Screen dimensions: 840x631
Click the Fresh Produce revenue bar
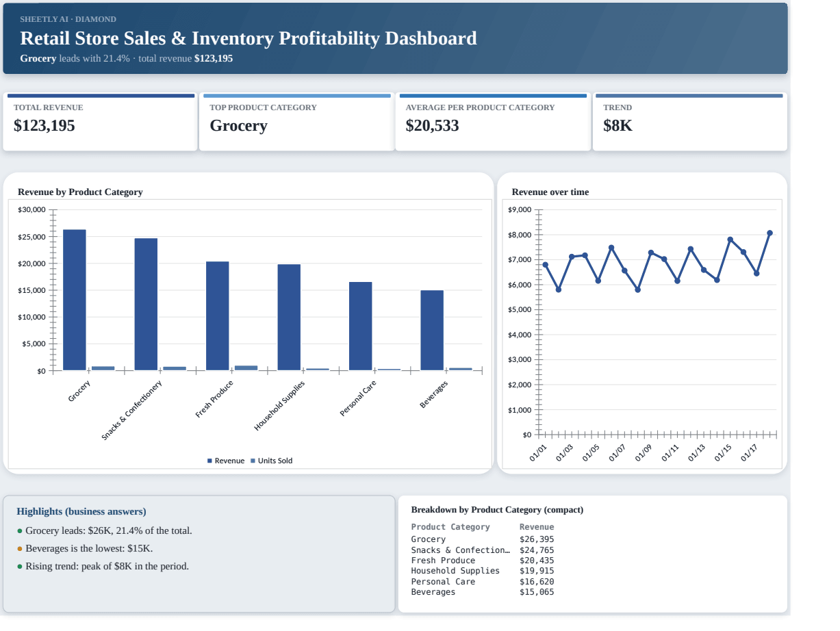pyautogui.click(x=218, y=316)
